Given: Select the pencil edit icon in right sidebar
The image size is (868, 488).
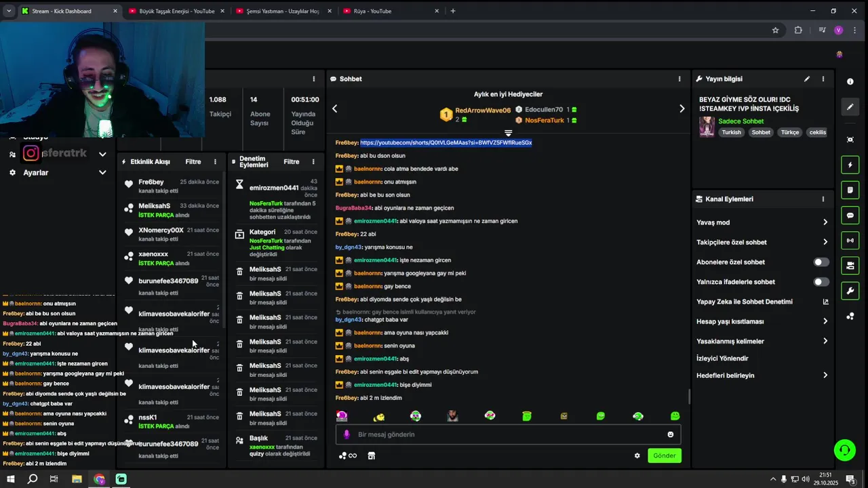Looking at the screenshot, I should click(x=850, y=107).
